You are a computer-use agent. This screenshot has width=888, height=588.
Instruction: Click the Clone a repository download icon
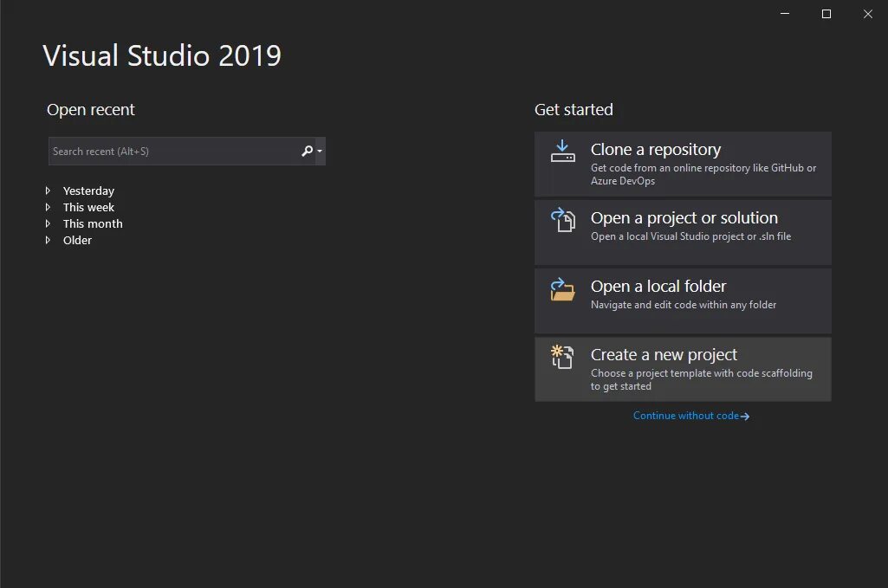[x=562, y=151]
